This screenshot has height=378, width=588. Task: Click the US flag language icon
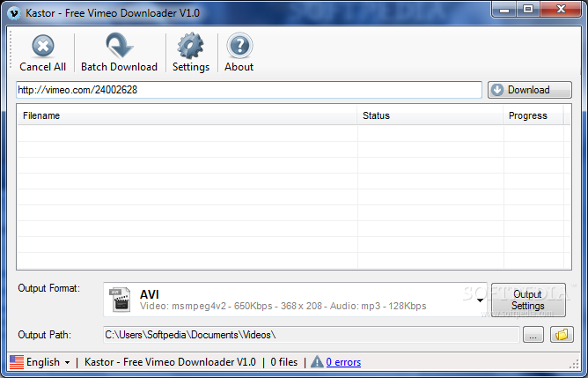pos(17,362)
